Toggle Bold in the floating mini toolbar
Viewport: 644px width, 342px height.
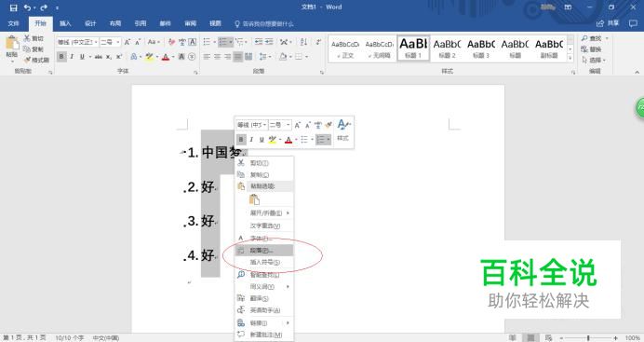coord(241,140)
